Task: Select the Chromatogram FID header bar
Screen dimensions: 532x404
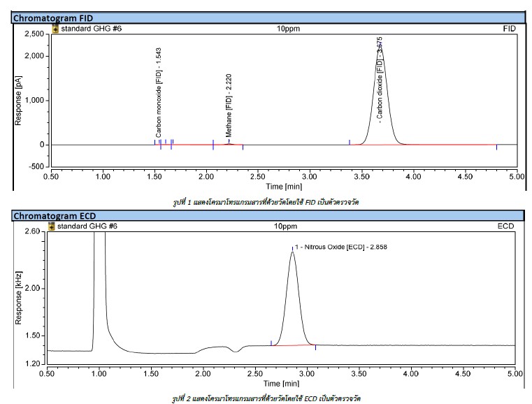Action: [266, 17]
